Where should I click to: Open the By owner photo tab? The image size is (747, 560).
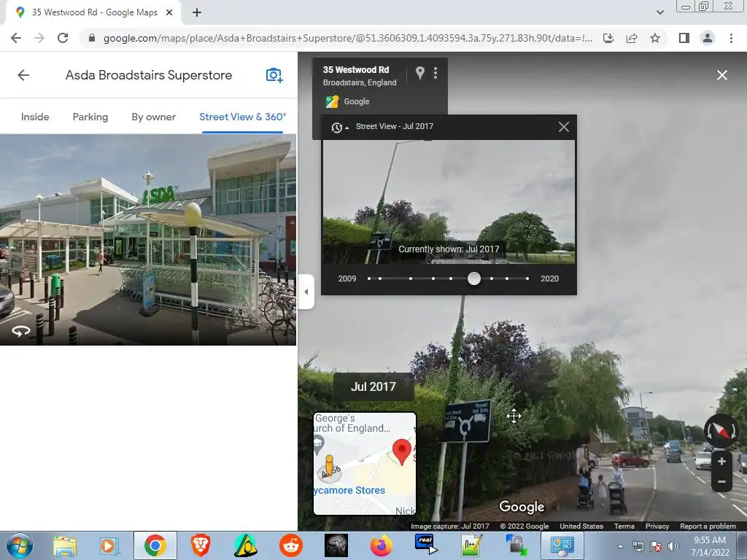(x=153, y=117)
